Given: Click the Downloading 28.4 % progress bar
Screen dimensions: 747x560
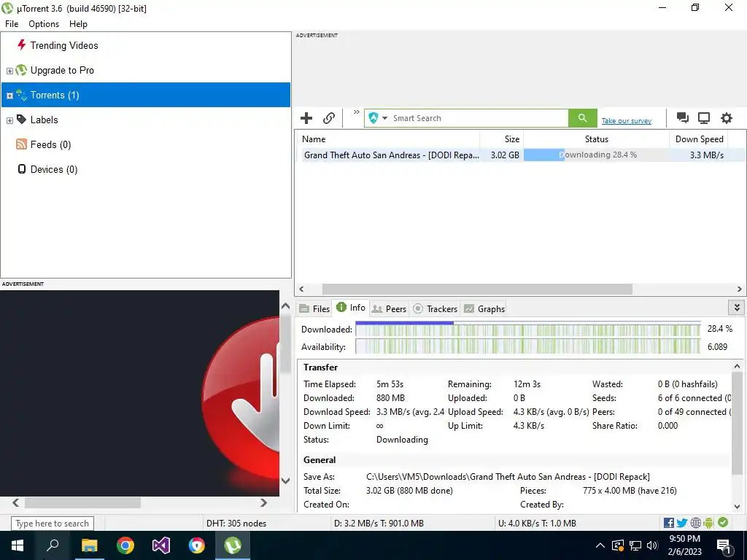Looking at the screenshot, I should (x=597, y=155).
